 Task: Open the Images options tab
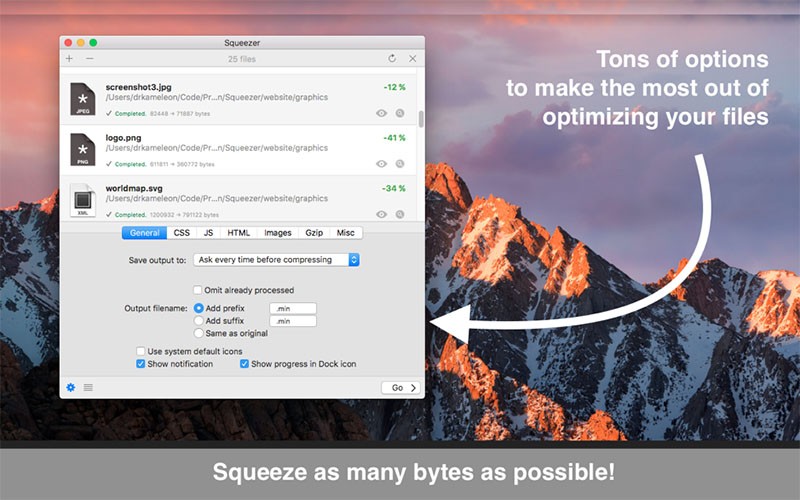tap(278, 233)
